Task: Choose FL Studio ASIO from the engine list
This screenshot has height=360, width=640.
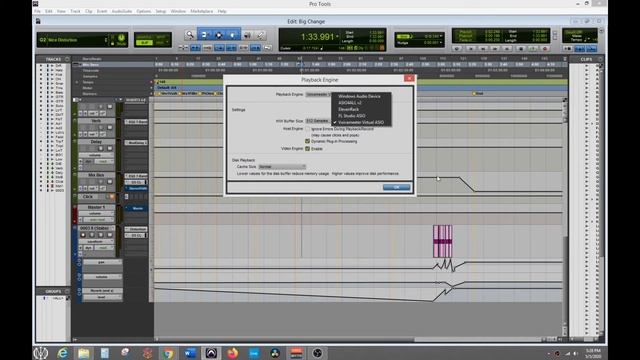Action: (352, 116)
